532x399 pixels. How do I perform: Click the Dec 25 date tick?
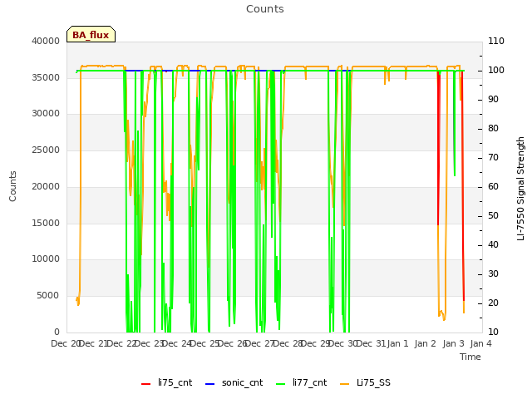(x=204, y=343)
